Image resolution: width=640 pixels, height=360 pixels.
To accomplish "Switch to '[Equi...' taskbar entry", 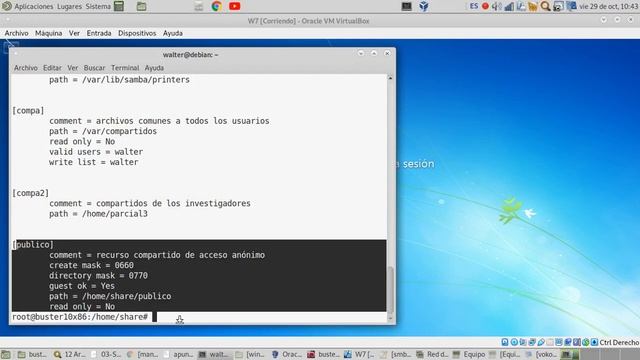I will pos(504,354).
